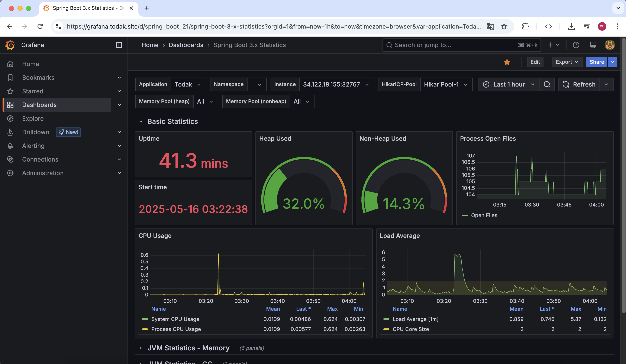Open the help question mark icon

576,45
